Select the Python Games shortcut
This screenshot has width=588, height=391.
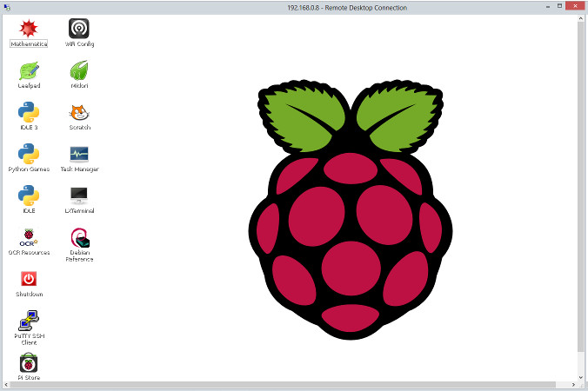[29, 155]
